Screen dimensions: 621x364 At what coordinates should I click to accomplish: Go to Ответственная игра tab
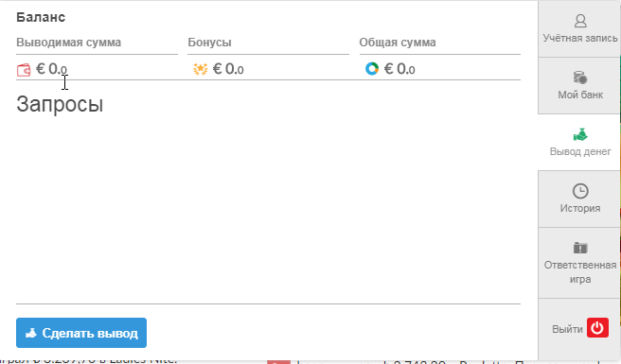pos(579,263)
